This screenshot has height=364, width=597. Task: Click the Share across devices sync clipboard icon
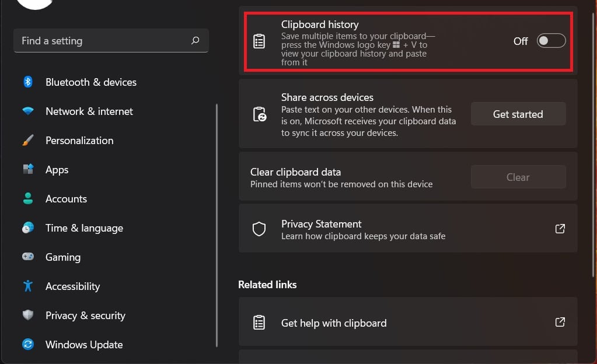[x=260, y=114]
